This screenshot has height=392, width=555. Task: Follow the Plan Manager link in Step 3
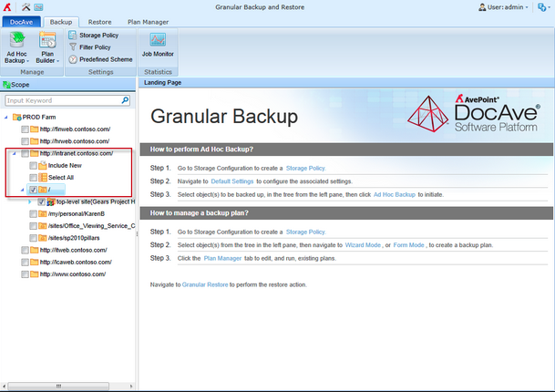coord(222,258)
